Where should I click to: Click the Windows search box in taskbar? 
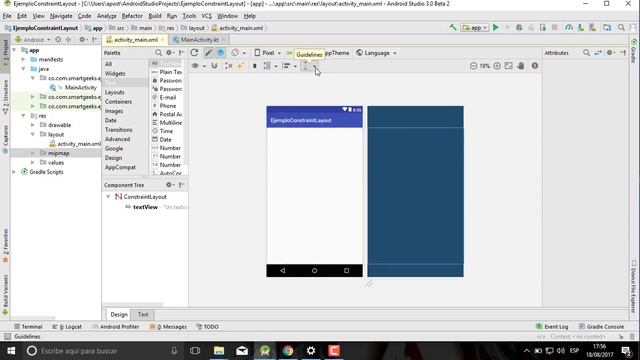(102, 351)
